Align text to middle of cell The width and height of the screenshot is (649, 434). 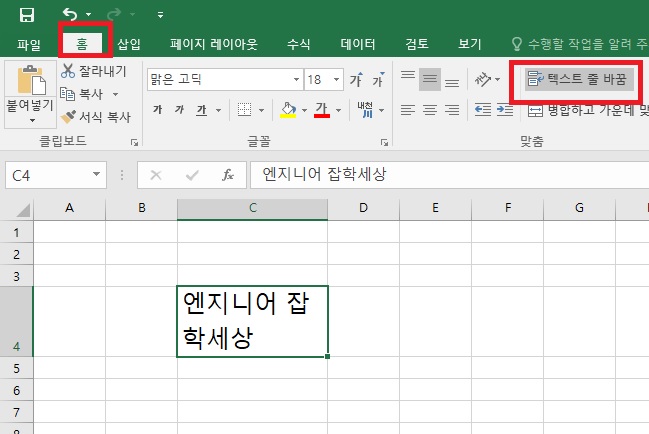click(430, 79)
